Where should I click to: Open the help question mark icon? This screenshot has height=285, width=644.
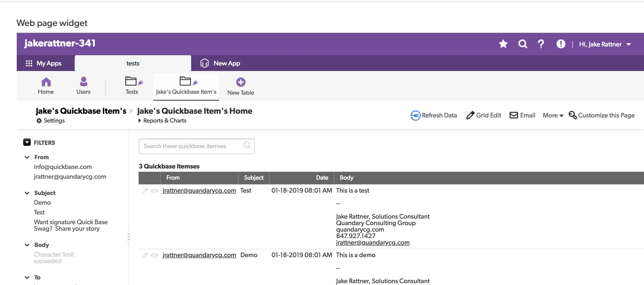pos(541,44)
